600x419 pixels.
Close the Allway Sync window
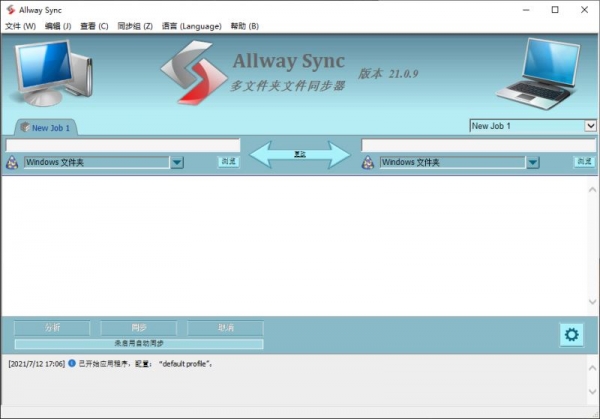[584, 10]
